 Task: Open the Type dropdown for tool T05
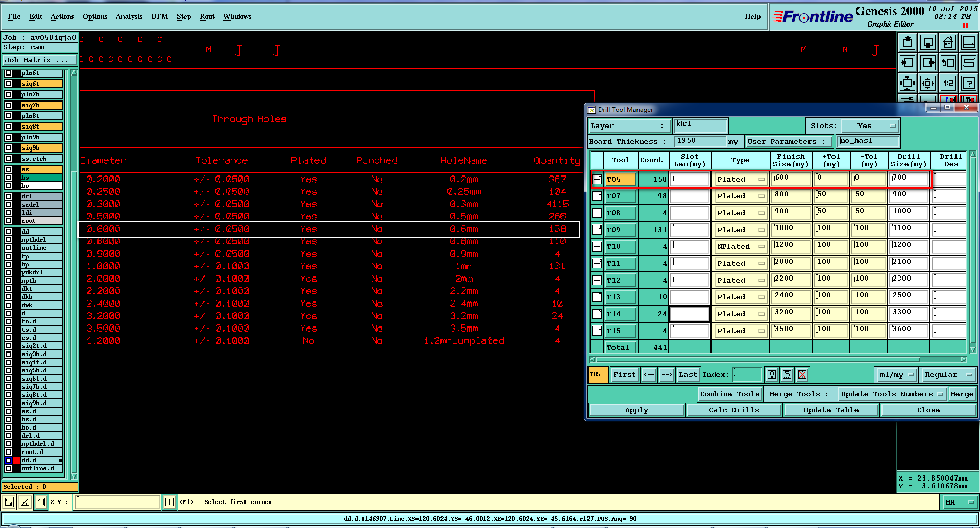(x=741, y=179)
